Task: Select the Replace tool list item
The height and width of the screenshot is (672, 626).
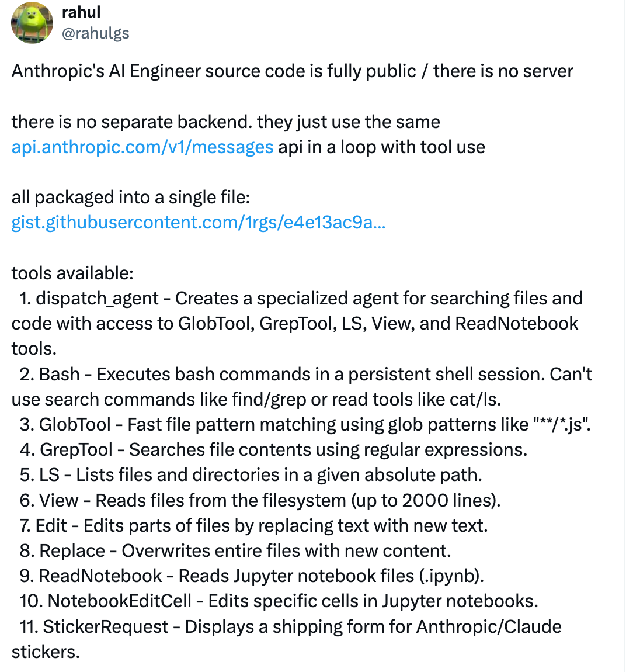Action: tap(235, 550)
